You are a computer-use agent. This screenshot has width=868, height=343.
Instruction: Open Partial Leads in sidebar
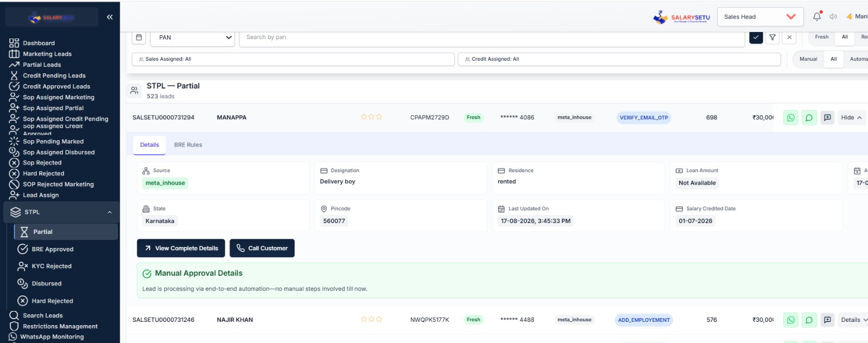42,65
